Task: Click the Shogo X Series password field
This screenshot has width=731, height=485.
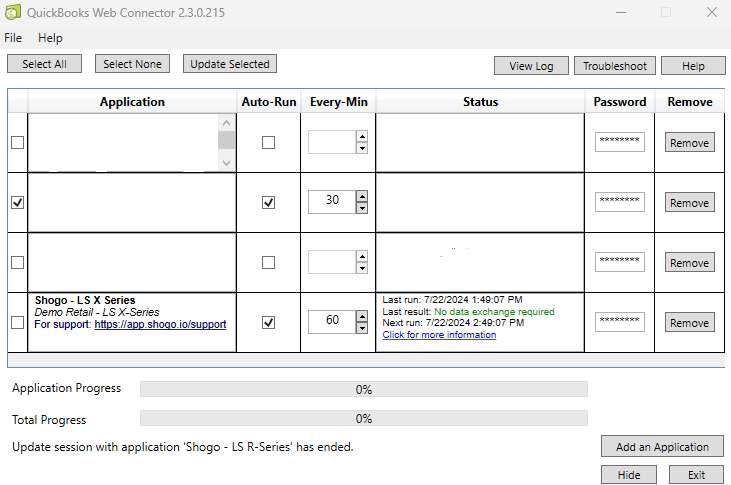Action: 620,322
